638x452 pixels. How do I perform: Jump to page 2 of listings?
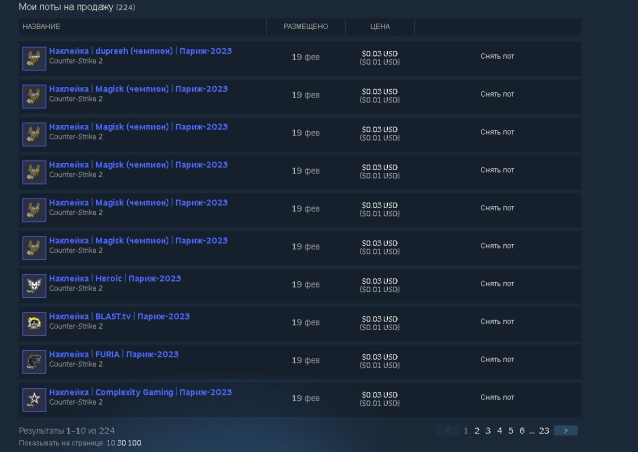[x=477, y=430]
